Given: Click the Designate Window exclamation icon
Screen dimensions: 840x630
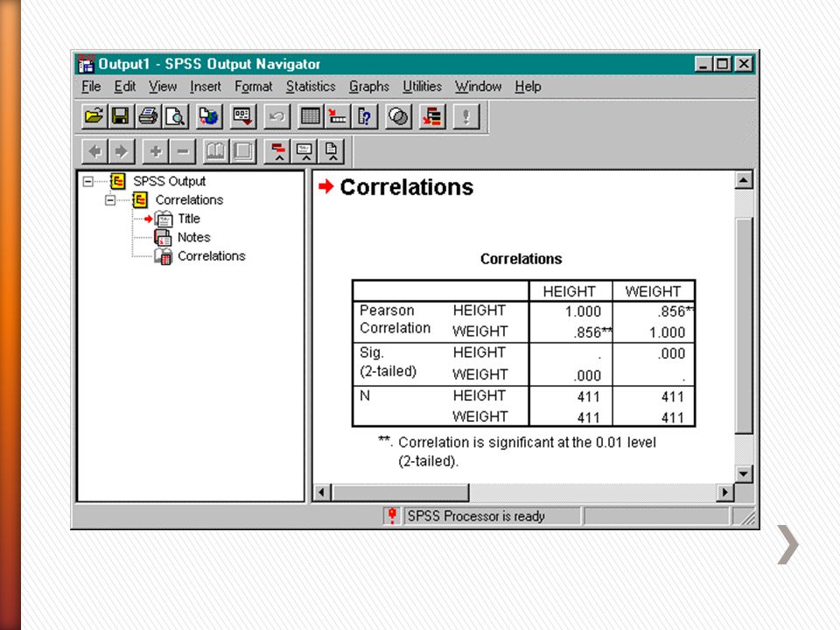Looking at the screenshot, I should pyautogui.click(x=466, y=116).
